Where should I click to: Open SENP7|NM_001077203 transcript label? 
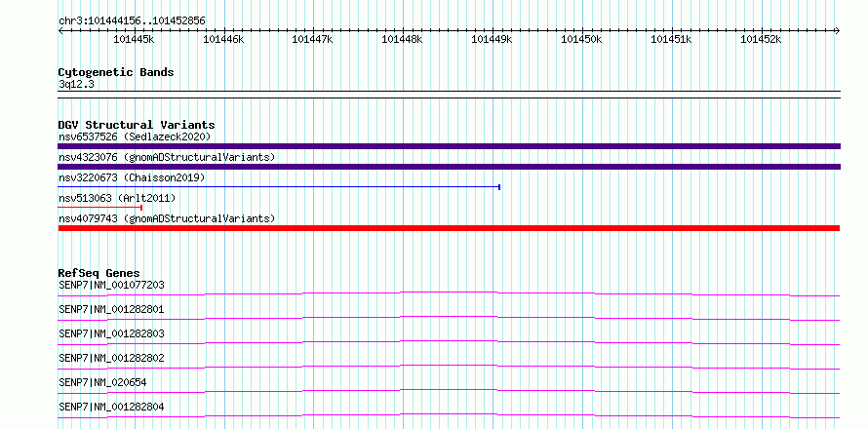click(111, 285)
